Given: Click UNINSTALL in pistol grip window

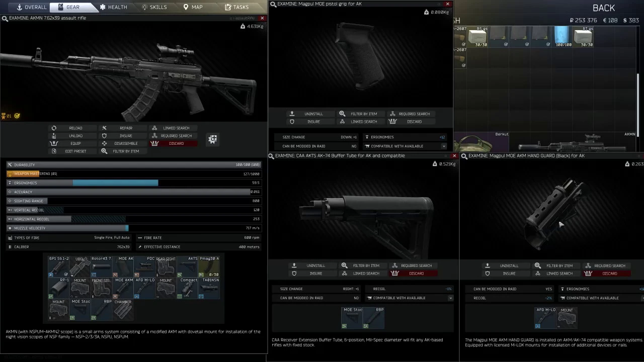Looking at the screenshot, I should pyautogui.click(x=310, y=114).
